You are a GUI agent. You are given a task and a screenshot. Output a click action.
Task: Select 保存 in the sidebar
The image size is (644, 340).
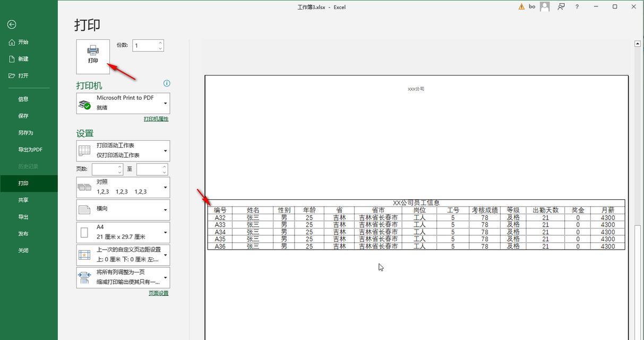29,116
